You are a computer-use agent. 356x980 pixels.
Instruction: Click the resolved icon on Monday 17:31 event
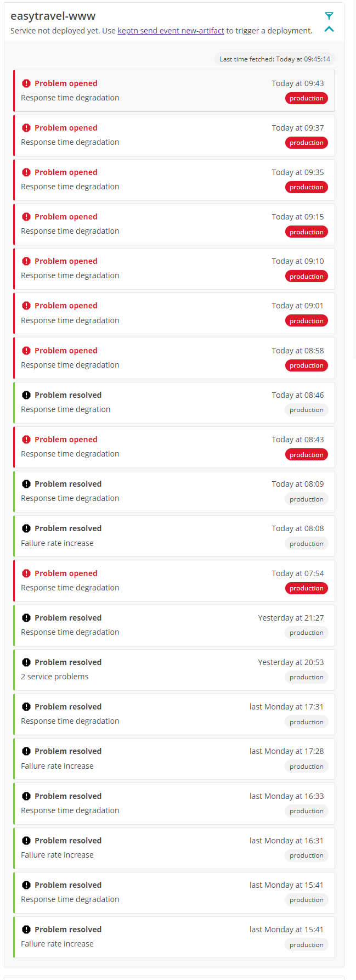point(26,706)
